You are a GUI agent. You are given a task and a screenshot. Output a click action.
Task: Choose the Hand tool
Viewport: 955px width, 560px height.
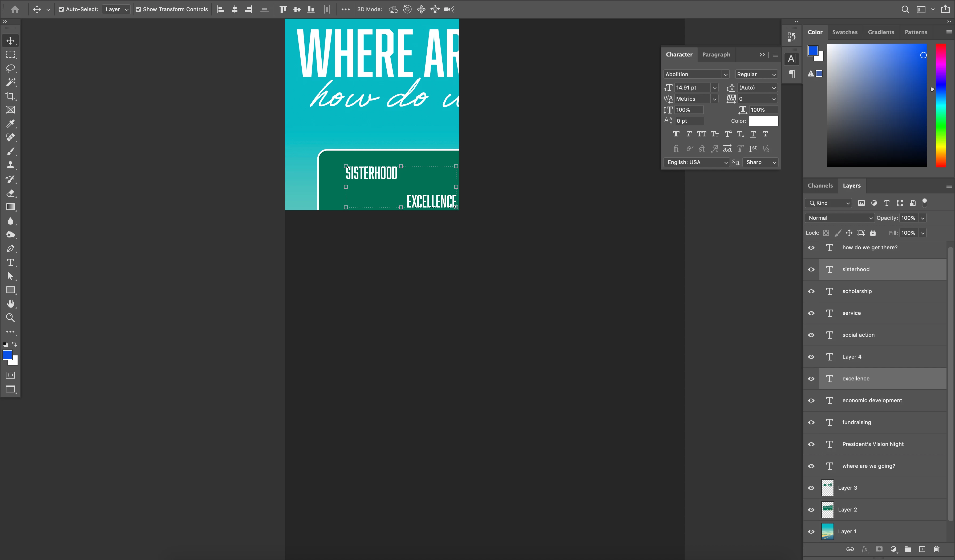pyautogui.click(x=10, y=304)
